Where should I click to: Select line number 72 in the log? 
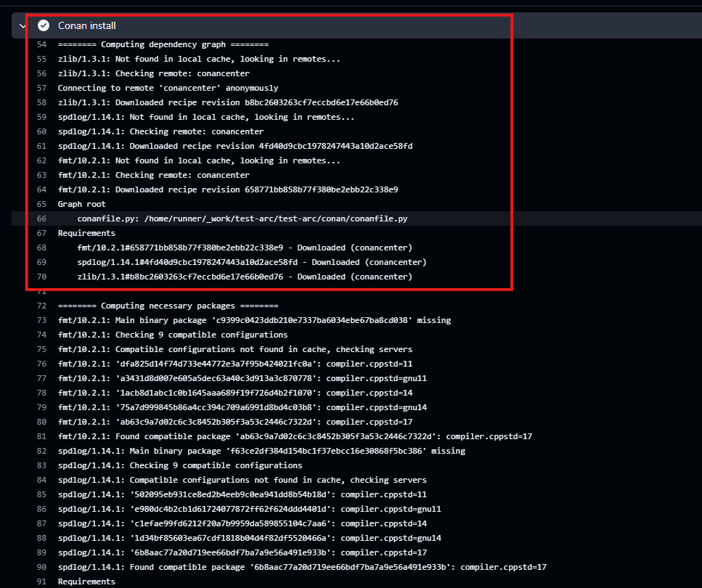click(41, 306)
